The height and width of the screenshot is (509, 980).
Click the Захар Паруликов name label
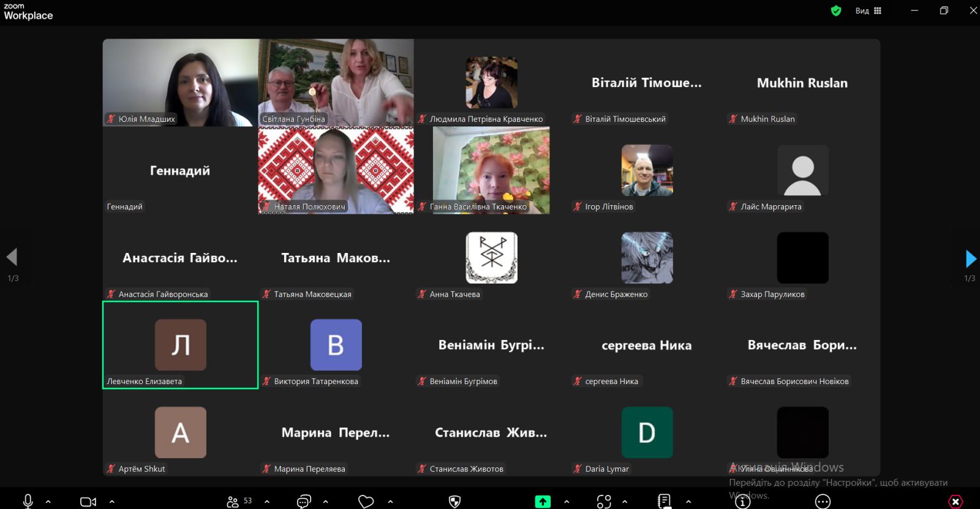pyautogui.click(x=772, y=294)
